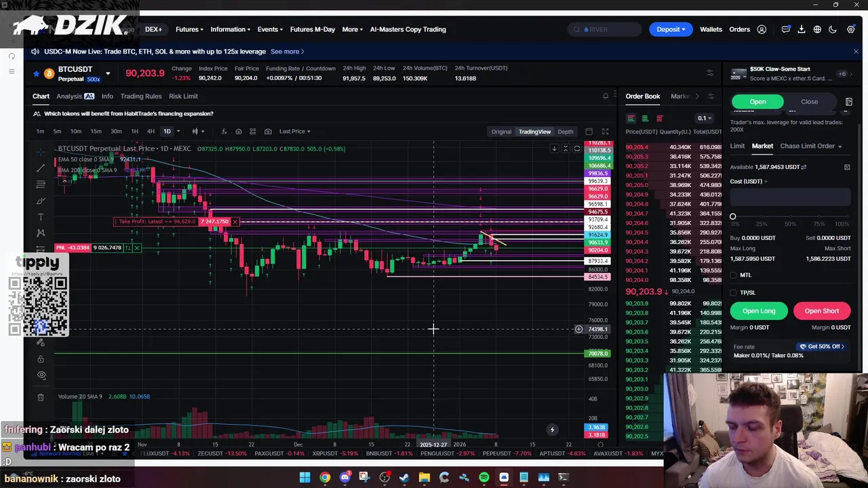Screen dimensions: 868x488
Task: Open the Analysis tab
Action: 75,96
